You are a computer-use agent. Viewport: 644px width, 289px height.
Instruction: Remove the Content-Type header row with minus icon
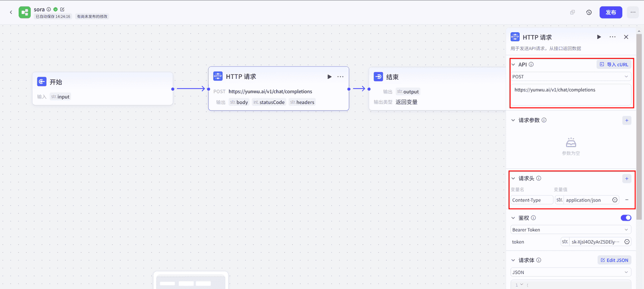pos(627,200)
